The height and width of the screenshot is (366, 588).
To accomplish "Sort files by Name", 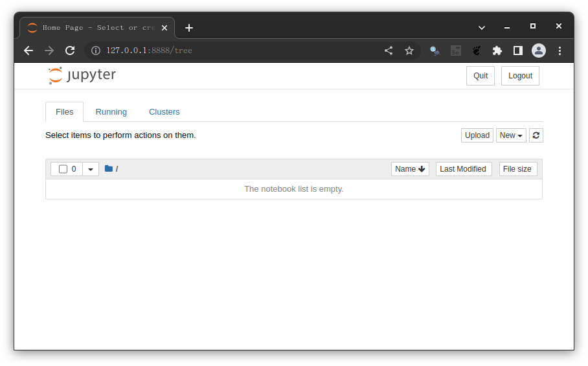I will (x=410, y=169).
